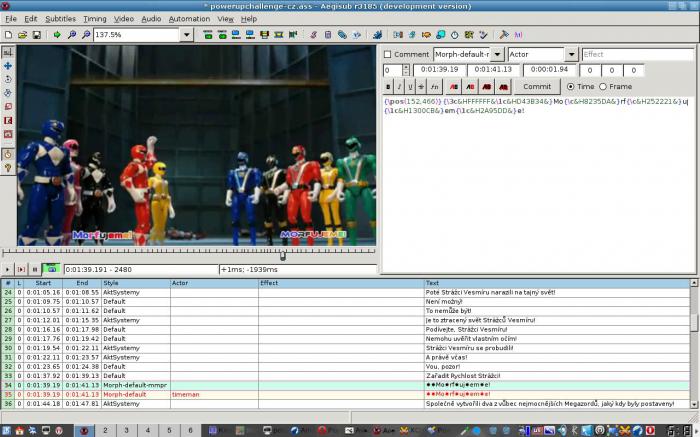Toggle Italic formatting button

click(x=400, y=87)
